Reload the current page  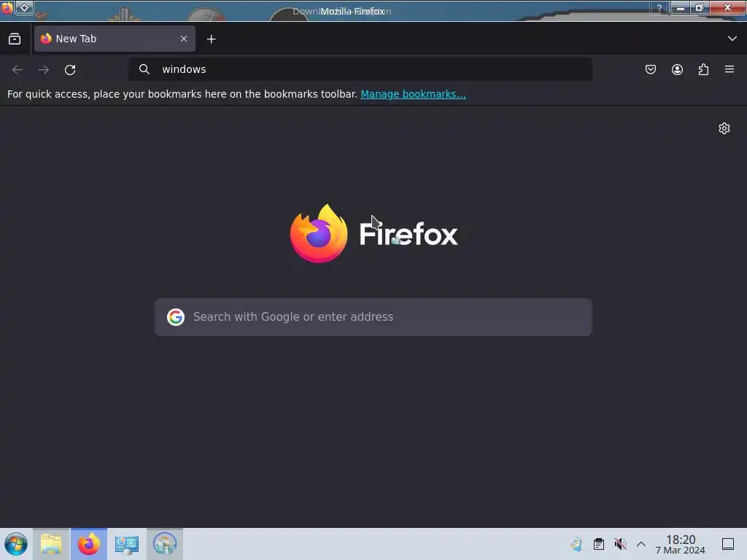click(x=70, y=69)
